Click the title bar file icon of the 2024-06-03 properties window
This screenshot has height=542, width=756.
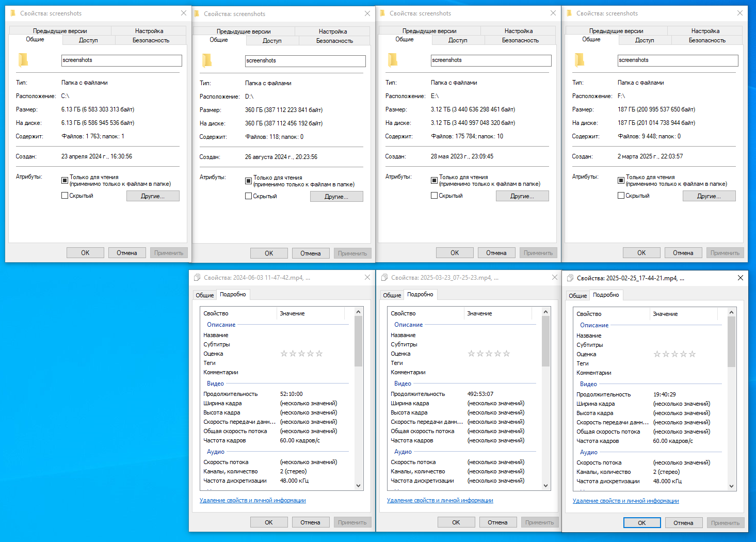click(x=197, y=278)
